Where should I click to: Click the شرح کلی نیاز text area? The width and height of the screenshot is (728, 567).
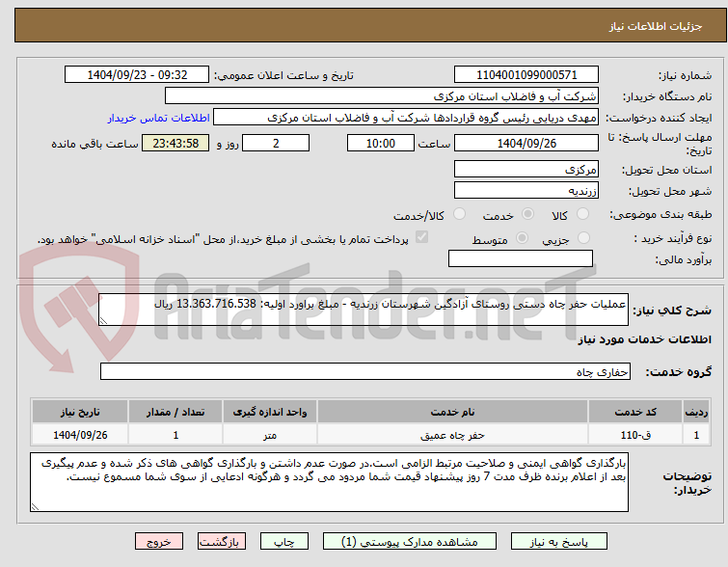click(x=364, y=310)
